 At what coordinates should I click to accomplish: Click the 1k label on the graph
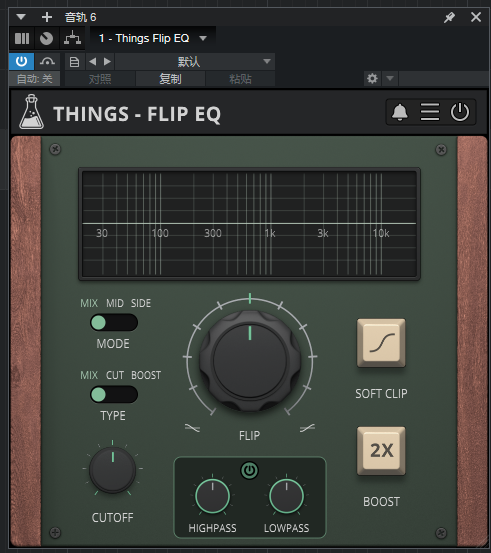[270, 233]
